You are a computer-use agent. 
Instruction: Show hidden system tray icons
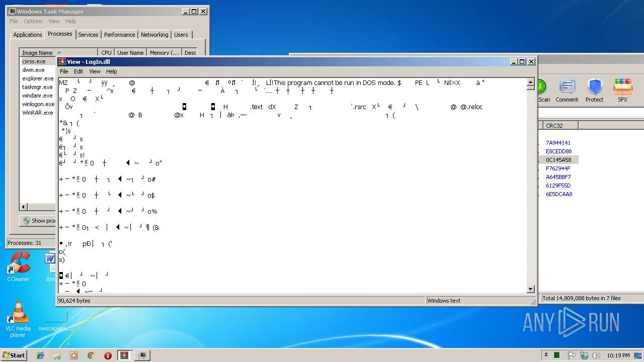tap(546, 355)
